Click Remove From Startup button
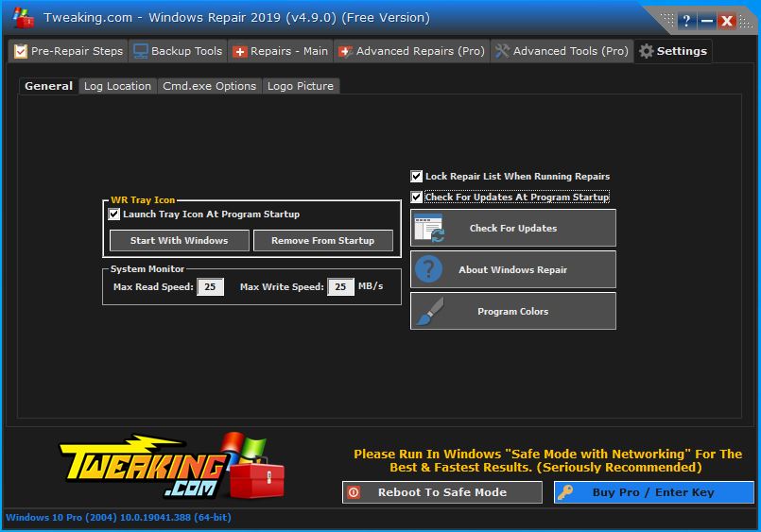Screen dimensions: 761x532 pyautogui.click(x=322, y=241)
